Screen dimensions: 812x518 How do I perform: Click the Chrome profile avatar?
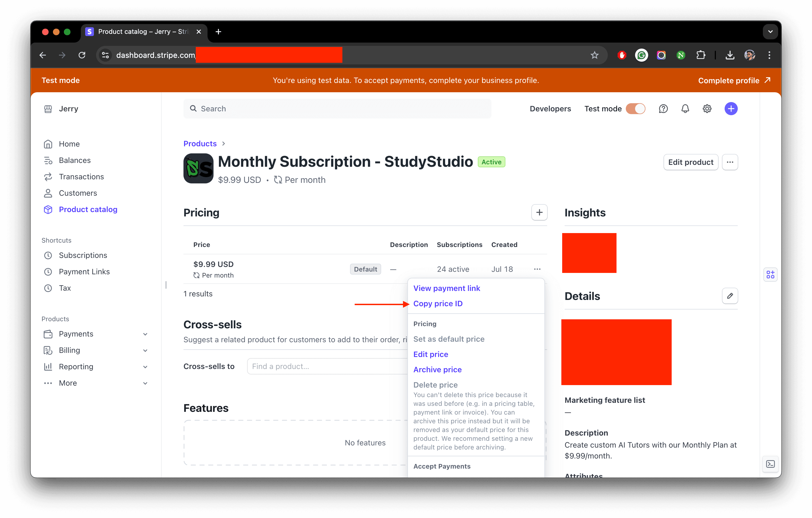(x=750, y=55)
